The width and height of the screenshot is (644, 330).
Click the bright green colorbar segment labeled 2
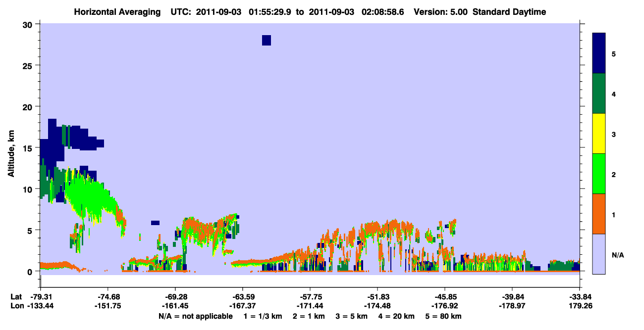[599, 174]
